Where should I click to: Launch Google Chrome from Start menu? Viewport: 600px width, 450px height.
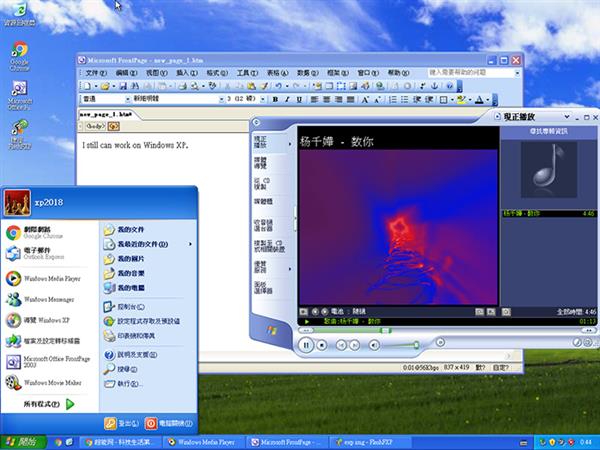coord(40,232)
